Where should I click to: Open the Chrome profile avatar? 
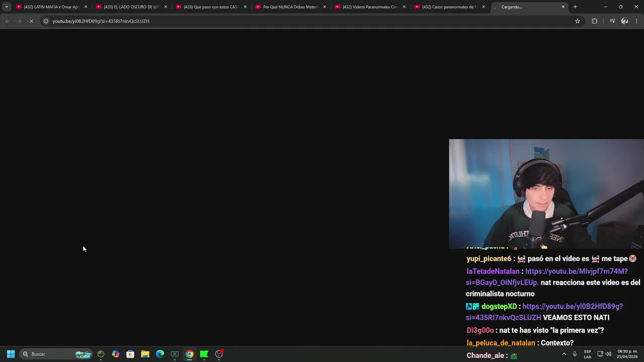tap(624, 21)
